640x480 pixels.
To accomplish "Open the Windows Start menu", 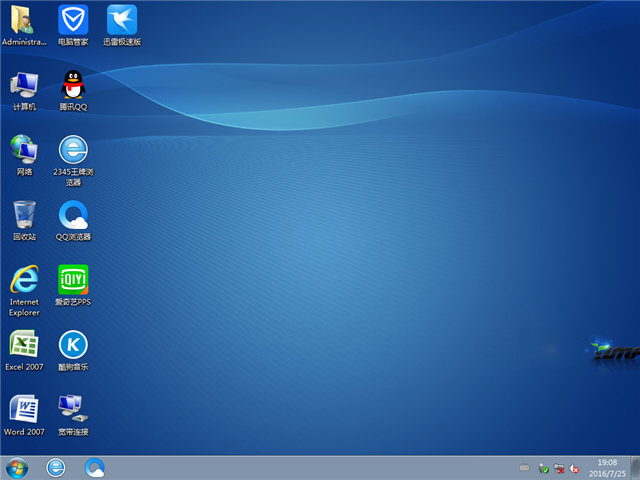I will click(x=17, y=467).
